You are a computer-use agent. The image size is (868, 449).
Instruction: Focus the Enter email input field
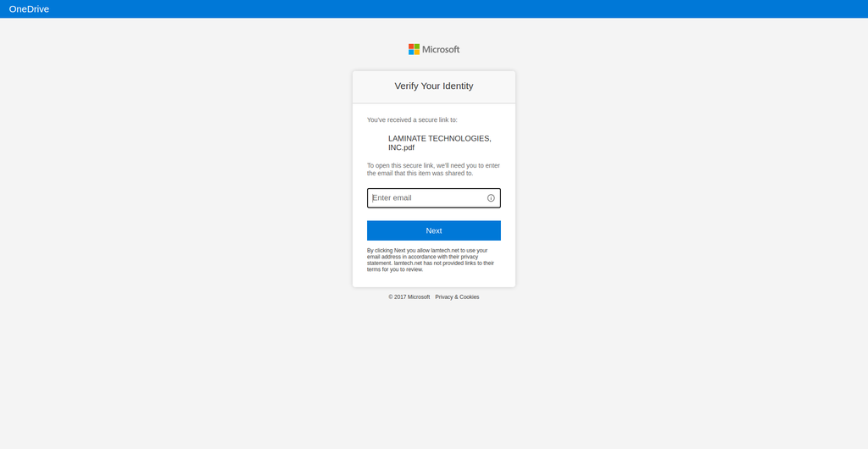click(x=434, y=198)
